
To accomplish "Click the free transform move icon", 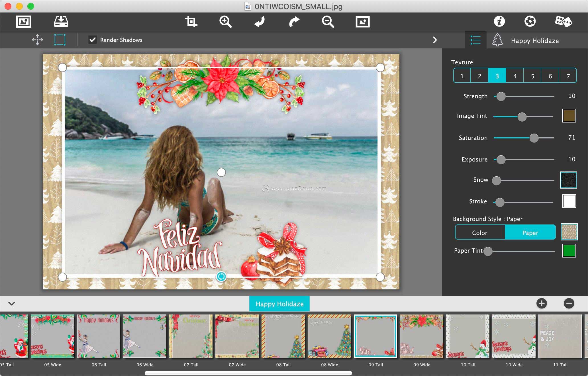I will tap(37, 40).
